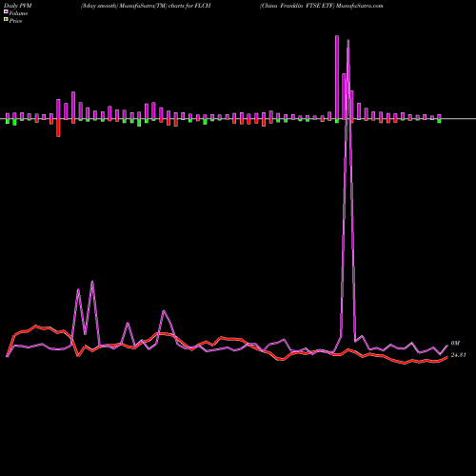This screenshot has width=476, height=476.
Task: Click the '0M' volume value label
Action: pos(455,343)
